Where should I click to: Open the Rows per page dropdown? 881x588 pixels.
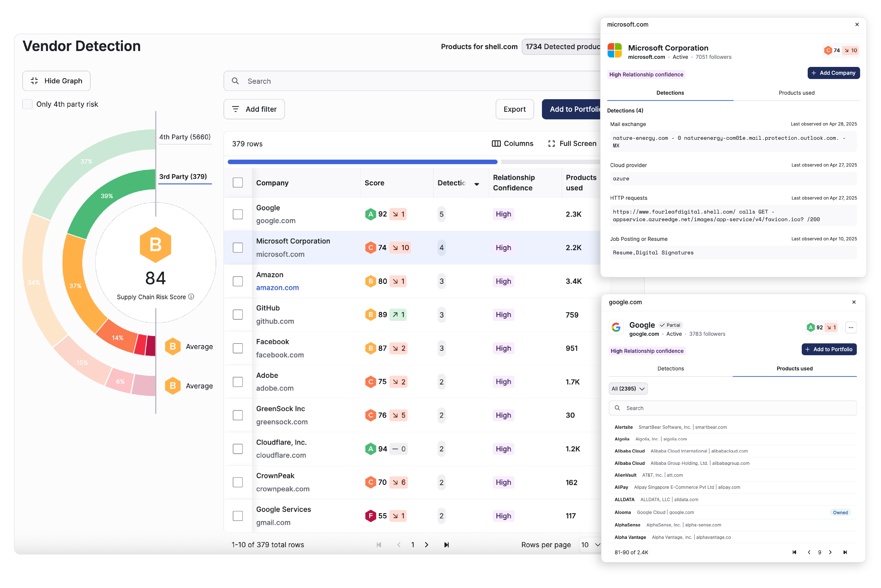[590, 545]
